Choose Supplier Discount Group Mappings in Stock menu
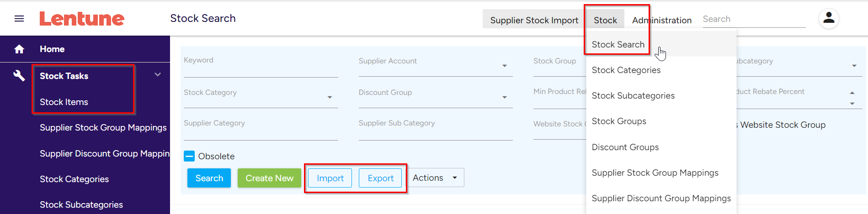 click(661, 198)
